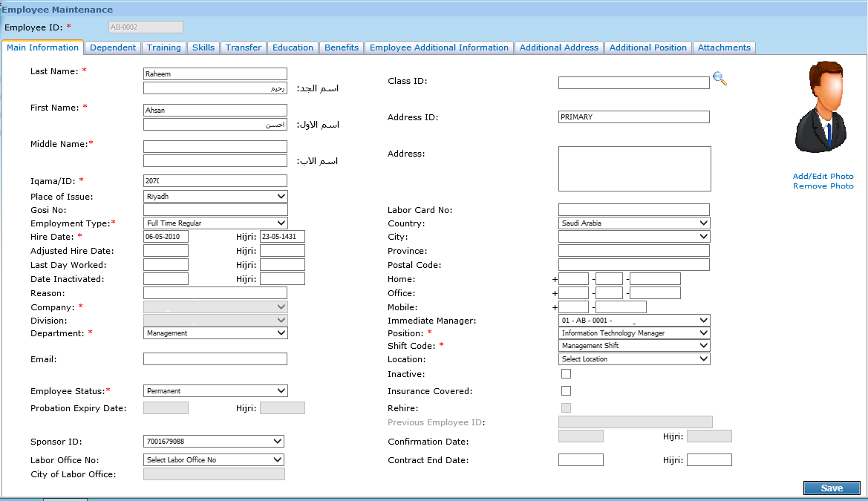868x501 pixels.
Task: Expand the Employment Type dropdown
Action: [x=215, y=223]
